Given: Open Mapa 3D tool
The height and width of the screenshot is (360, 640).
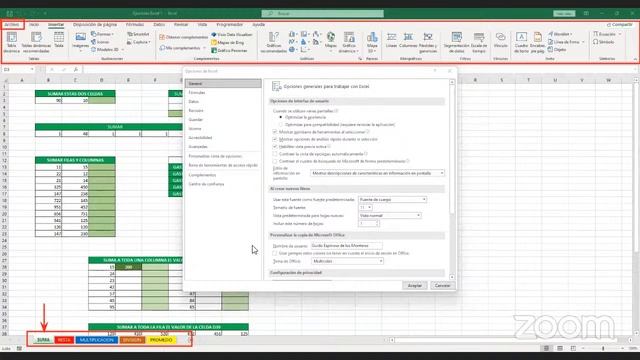Looking at the screenshot, I should click(x=372, y=42).
